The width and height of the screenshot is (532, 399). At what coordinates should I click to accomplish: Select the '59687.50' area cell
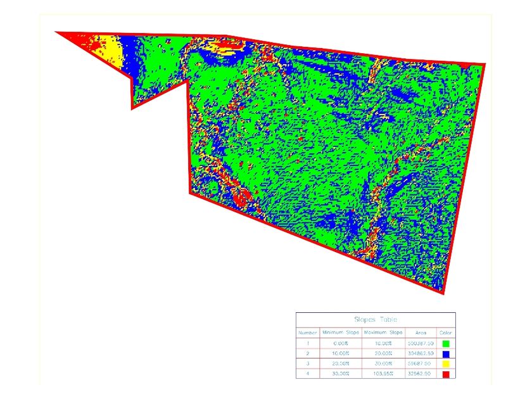tap(421, 364)
